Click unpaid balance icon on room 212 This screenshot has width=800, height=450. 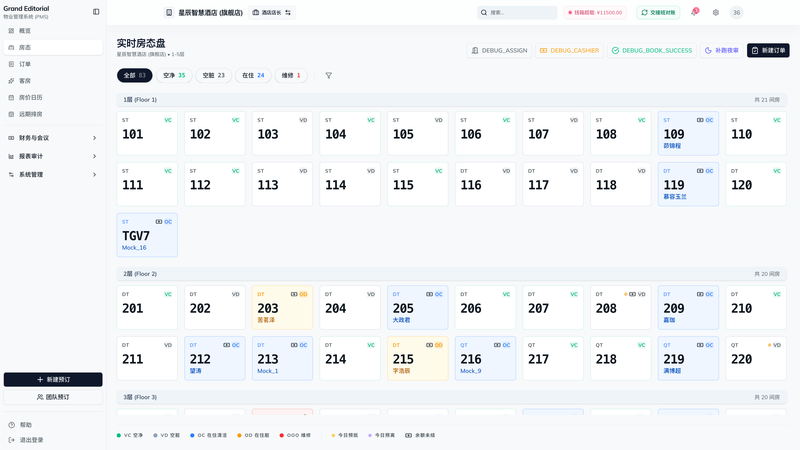click(227, 345)
